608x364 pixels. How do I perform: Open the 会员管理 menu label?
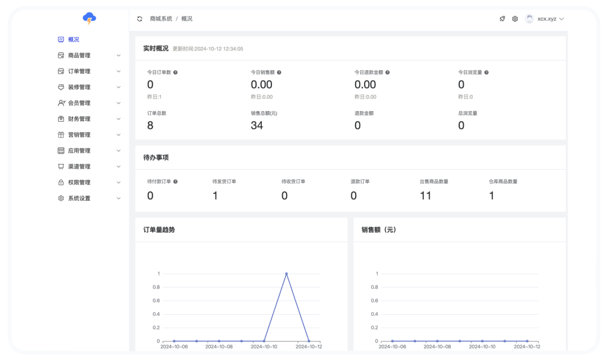point(79,103)
